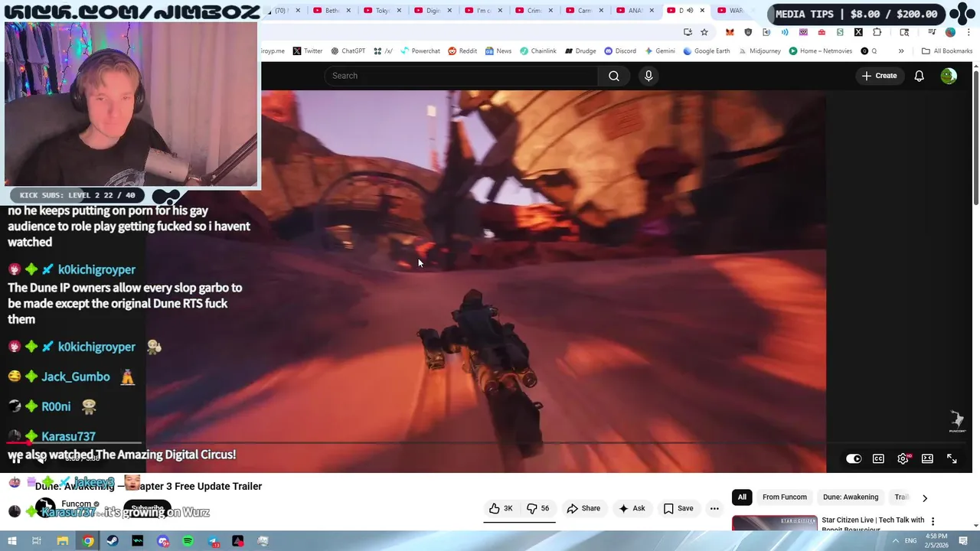
Task: Click the Share button
Action: point(583,508)
